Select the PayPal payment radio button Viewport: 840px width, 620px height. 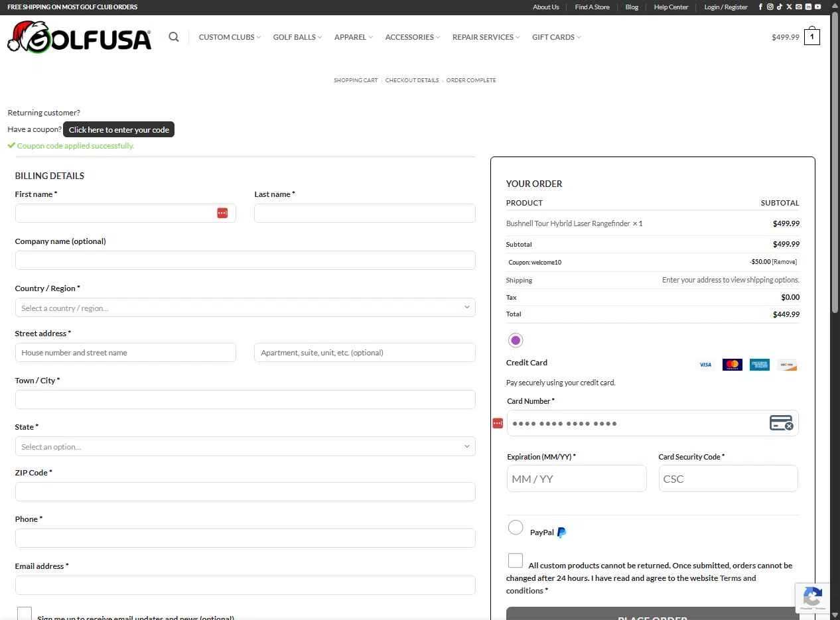(x=516, y=528)
